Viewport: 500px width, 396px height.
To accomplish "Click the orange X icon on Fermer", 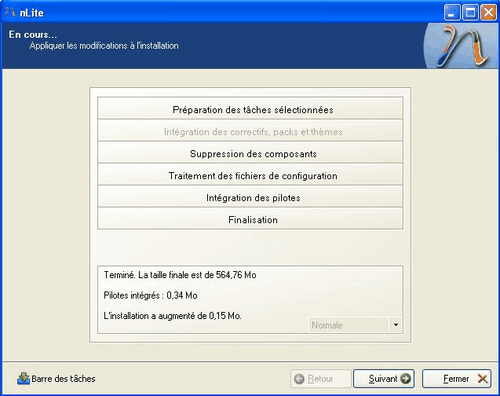I will pyautogui.click(x=482, y=379).
